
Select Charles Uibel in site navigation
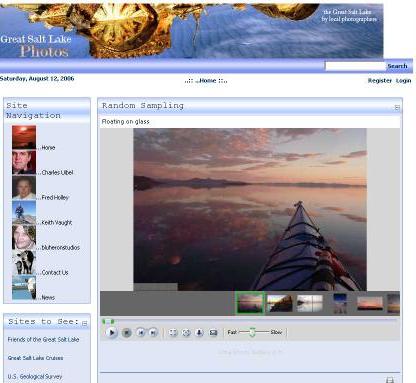point(57,172)
